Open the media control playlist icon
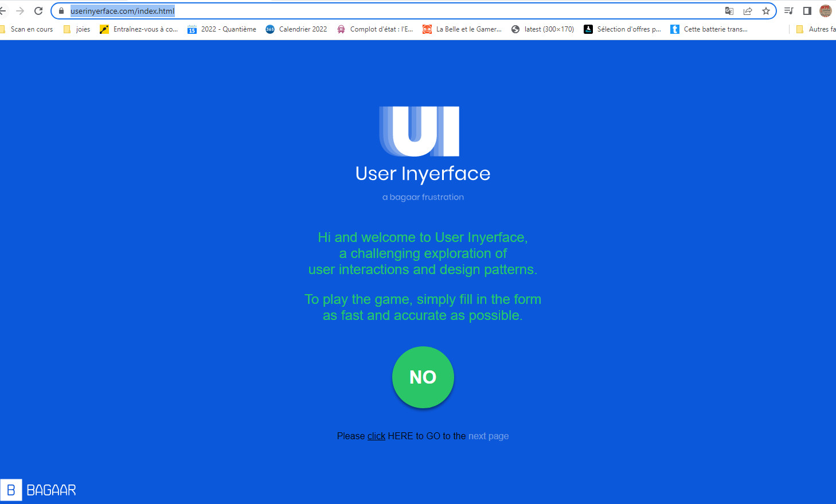The width and height of the screenshot is (836, 504). pos(789,11)
